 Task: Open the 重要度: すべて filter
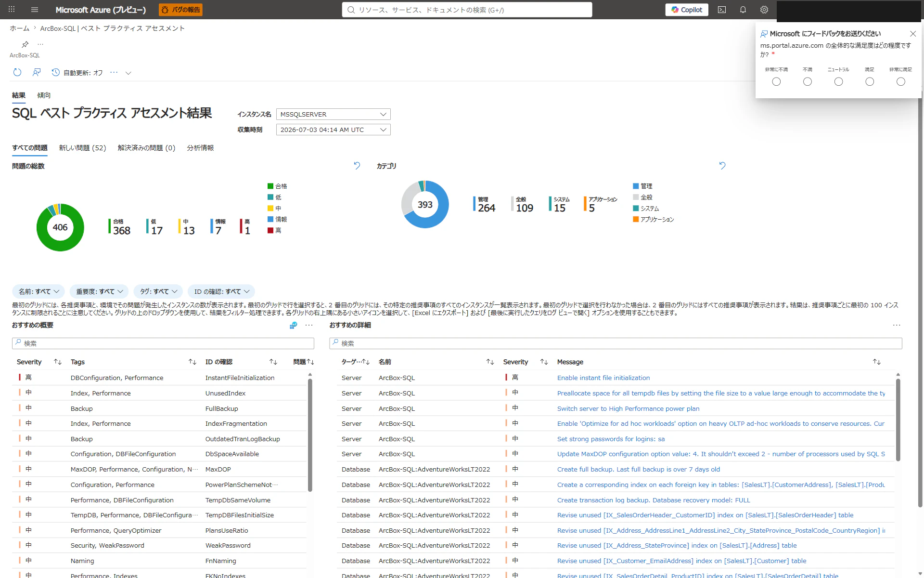pyautogui.click(x=99, y=291)
